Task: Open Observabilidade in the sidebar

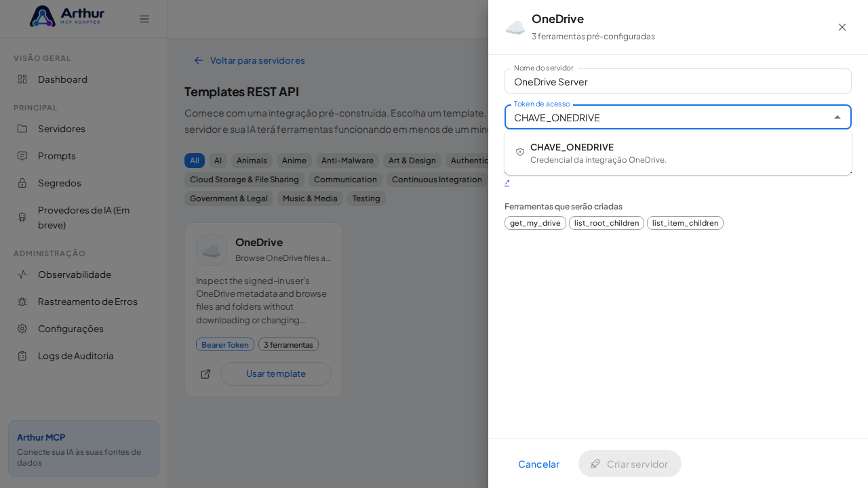Action: coord(84,274)
